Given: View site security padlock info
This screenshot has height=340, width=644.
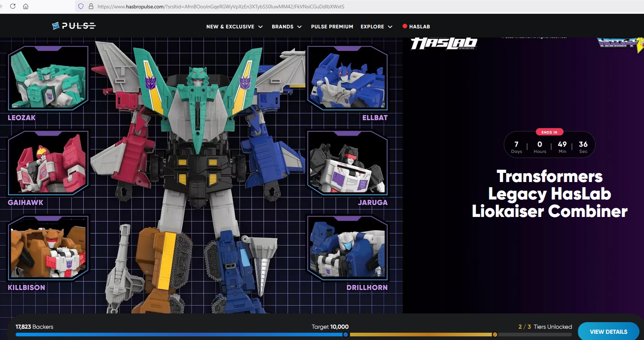Looking at the screenshot, I should click(x=91, y=6).
